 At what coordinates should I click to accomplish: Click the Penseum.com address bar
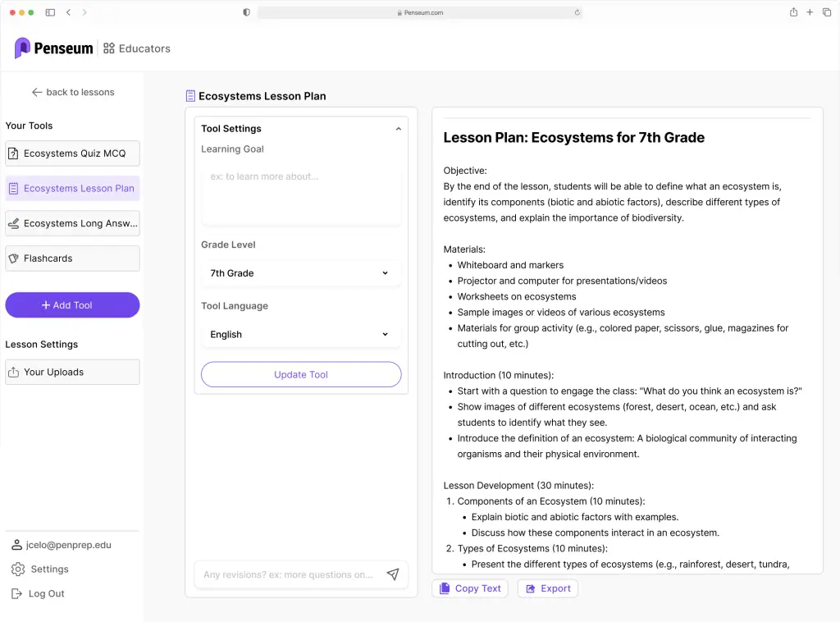pos(420,12)
